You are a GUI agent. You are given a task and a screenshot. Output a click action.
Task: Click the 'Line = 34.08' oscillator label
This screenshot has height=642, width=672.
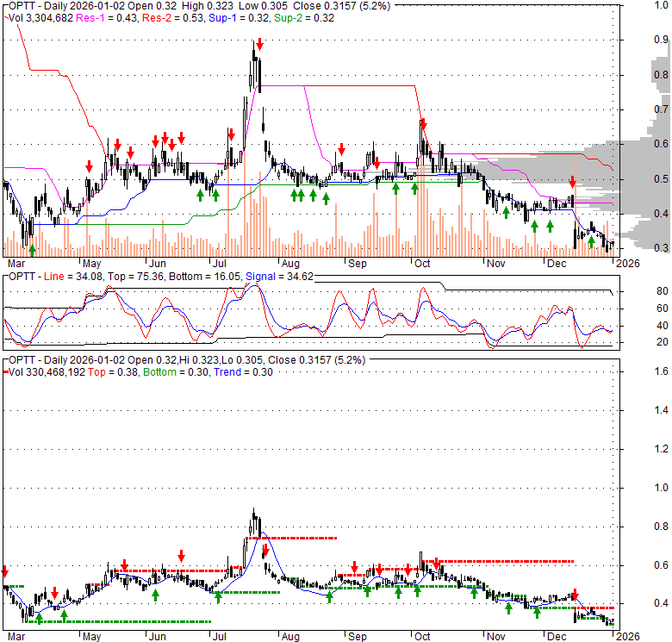73,277
